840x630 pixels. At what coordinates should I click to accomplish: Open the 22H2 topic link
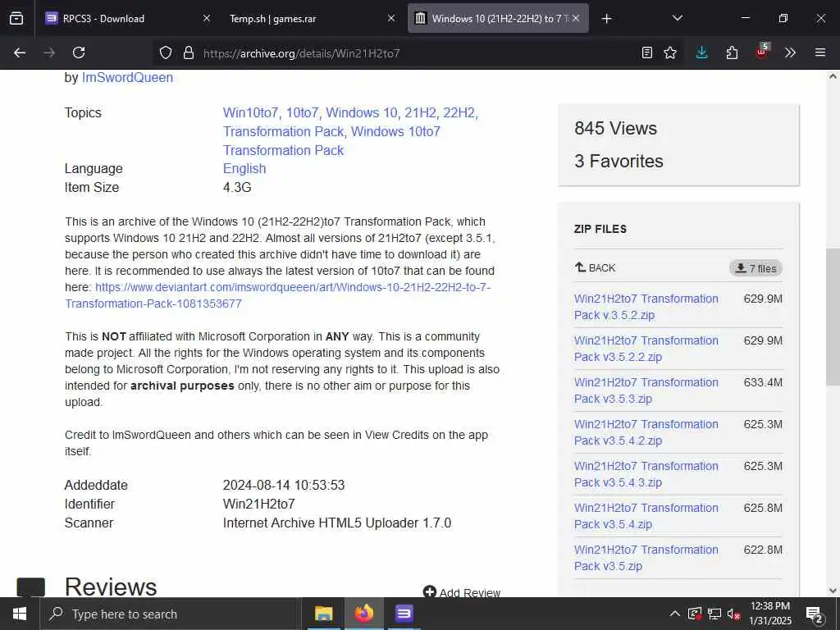[x=459, y=112]
